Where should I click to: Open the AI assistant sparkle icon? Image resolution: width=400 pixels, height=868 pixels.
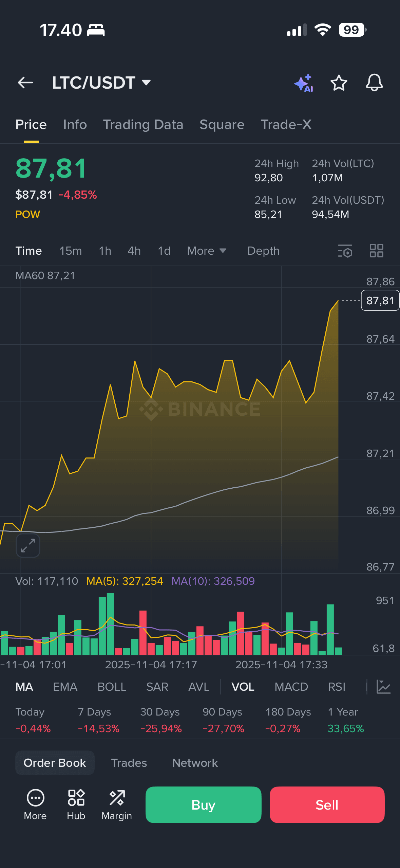coord(304,83)
